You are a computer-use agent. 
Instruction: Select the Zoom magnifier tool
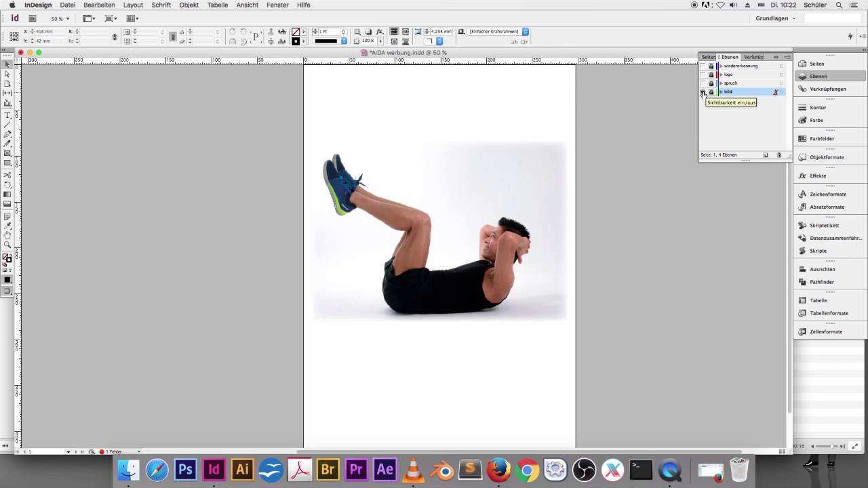pyautogui.click(x=7, y=245)
